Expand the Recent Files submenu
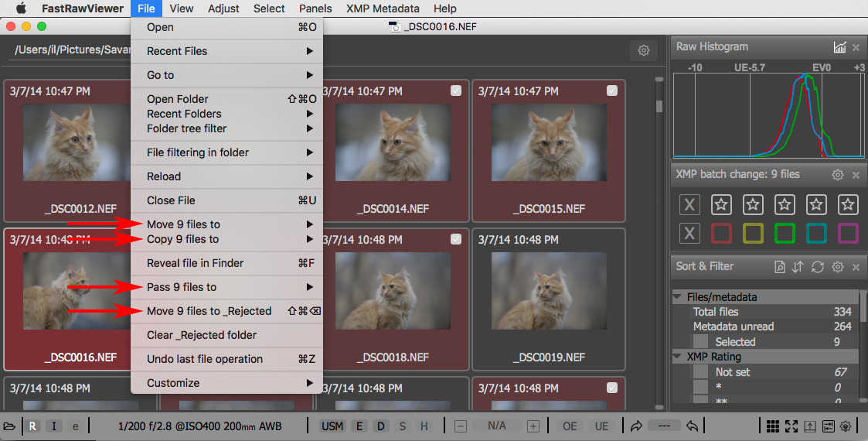868x441 pixels. [x=228, y=51]
